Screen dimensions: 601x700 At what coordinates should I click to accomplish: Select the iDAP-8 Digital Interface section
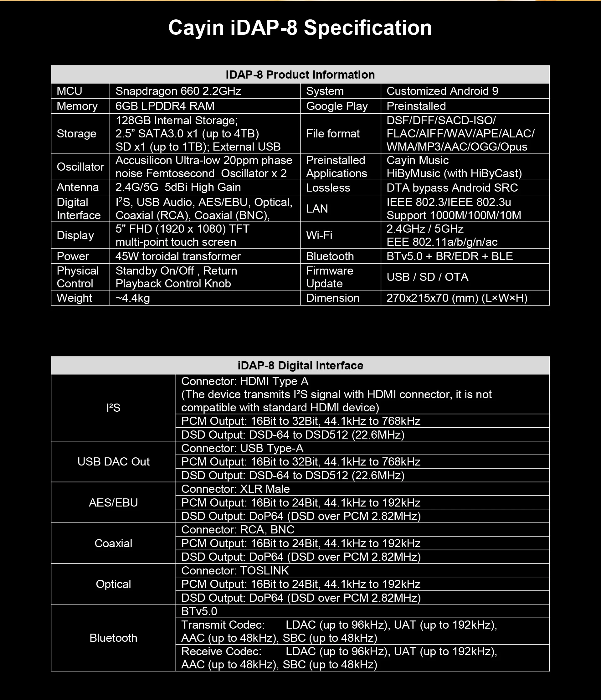(x=300, y=365)
